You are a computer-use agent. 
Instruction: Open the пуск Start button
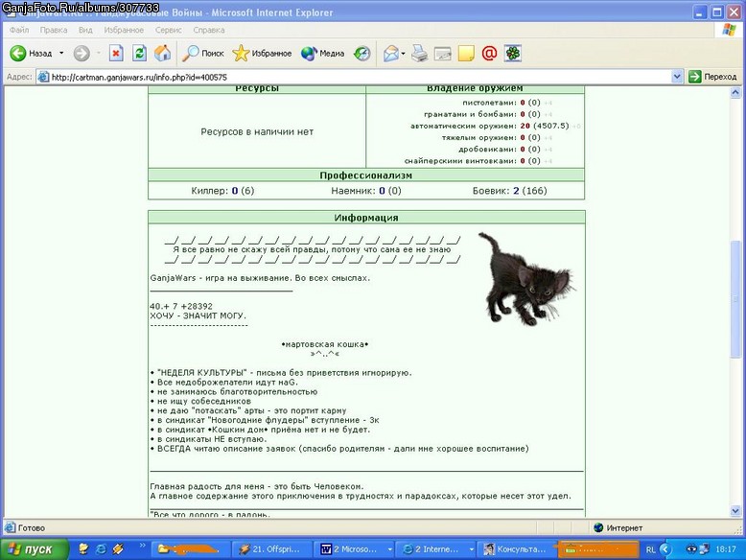point(35,549)
